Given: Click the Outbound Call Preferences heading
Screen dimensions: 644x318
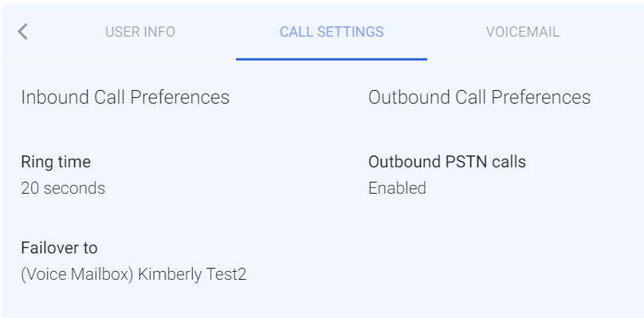Looking at the screenshot, I should [479, 97].
